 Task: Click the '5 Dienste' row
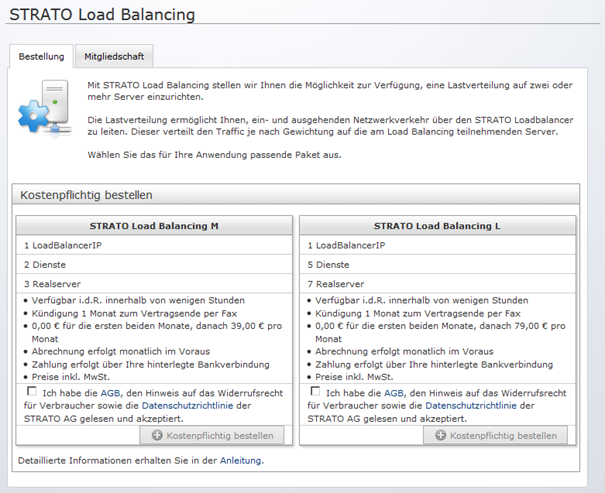tap(437, 265)
